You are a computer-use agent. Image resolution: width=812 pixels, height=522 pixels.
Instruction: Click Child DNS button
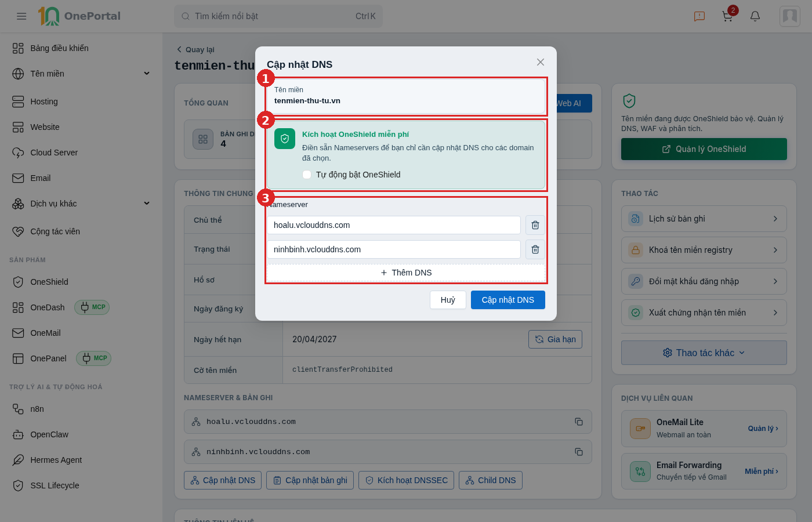(491, 480)
